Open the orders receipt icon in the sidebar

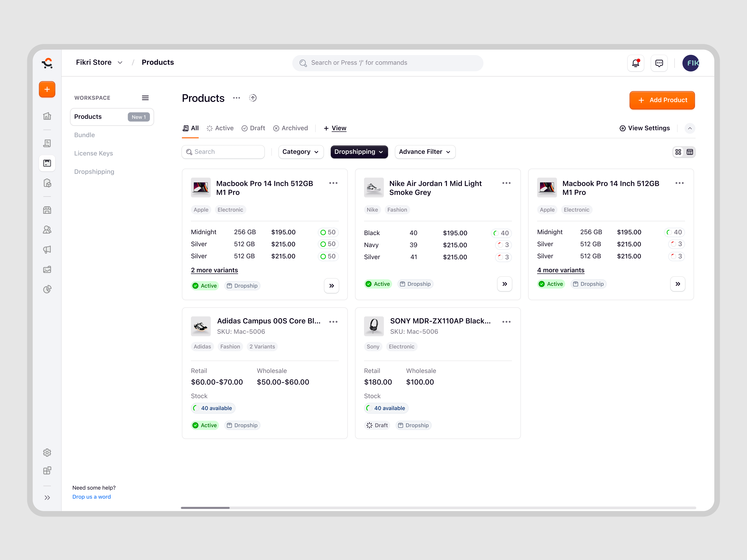coord(47,143)
